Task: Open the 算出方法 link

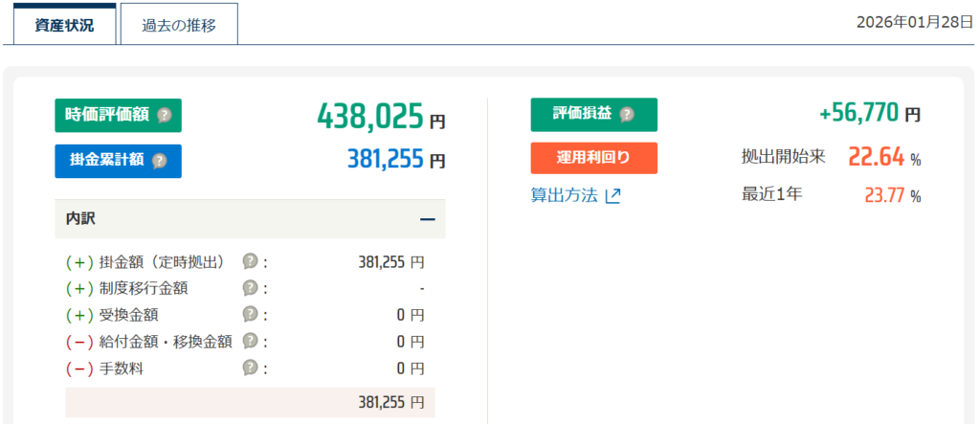Action: click(x=564, y=195)
